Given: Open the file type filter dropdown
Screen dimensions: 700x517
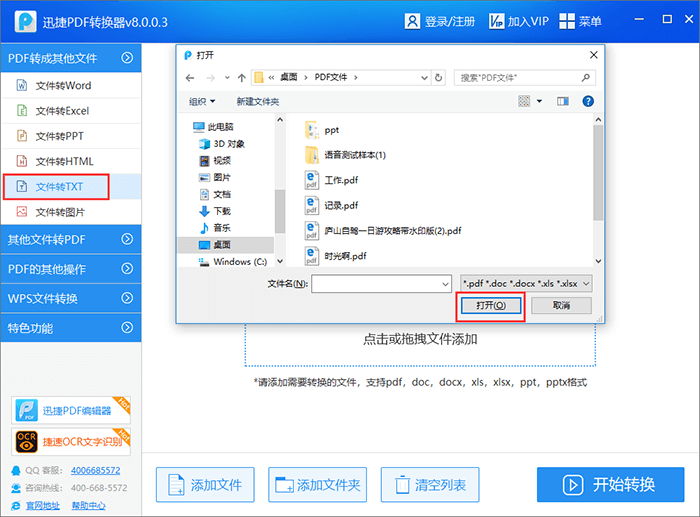Looking at the screenshot, I should (526, 284).
